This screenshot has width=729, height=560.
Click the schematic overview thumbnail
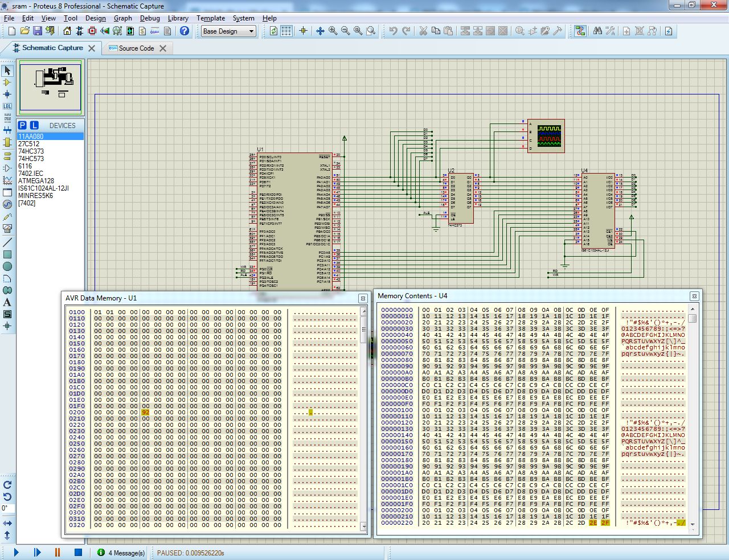coord(50,87)
